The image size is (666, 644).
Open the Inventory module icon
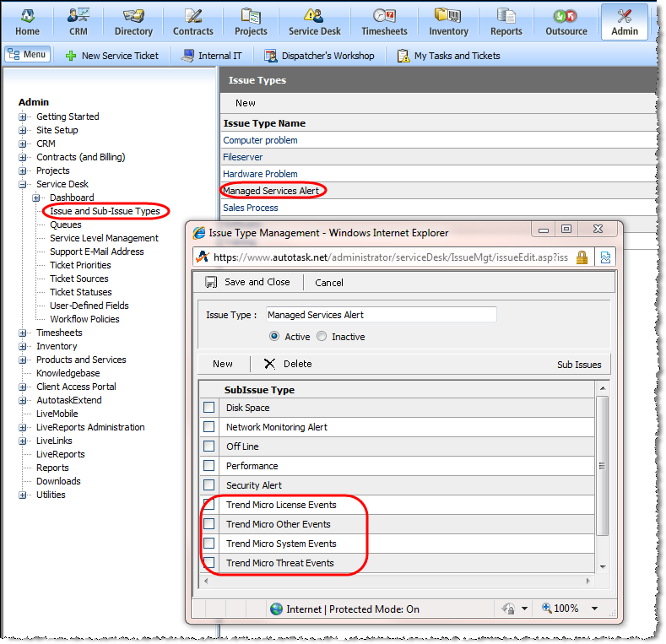point(447,16)
